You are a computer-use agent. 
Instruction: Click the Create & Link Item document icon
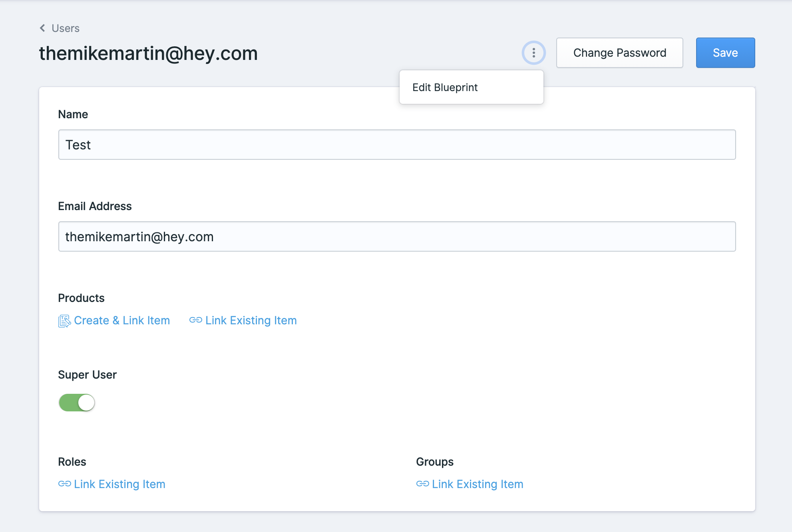[64, 321]
